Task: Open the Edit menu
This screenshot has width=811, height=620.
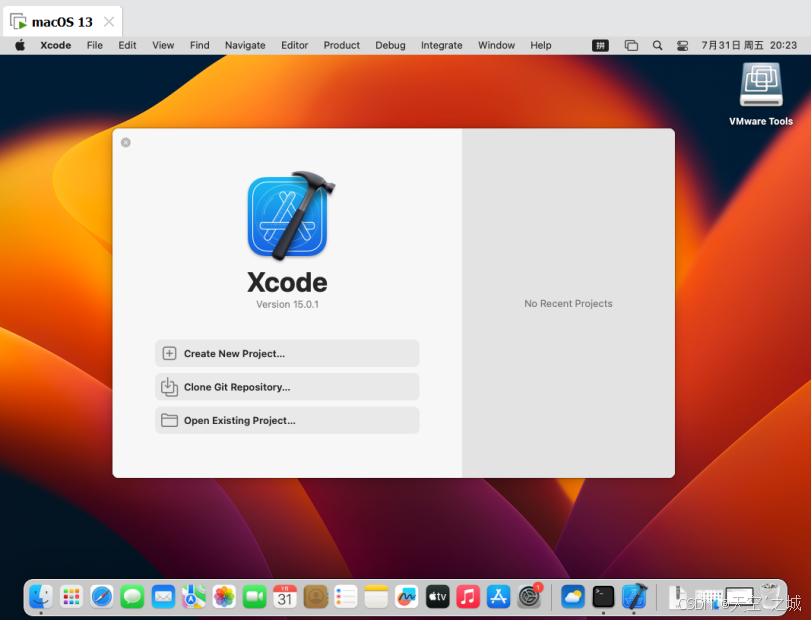Action: (127, 45)
